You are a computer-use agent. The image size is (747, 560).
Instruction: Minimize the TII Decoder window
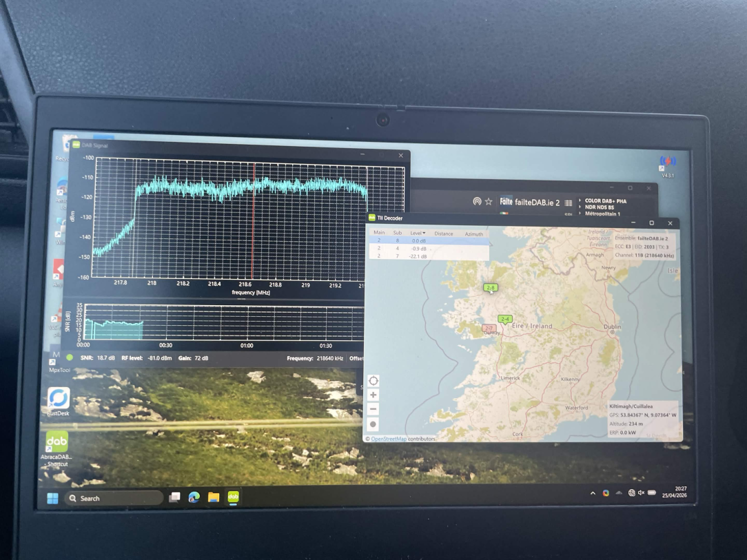[x=633, y=222]
